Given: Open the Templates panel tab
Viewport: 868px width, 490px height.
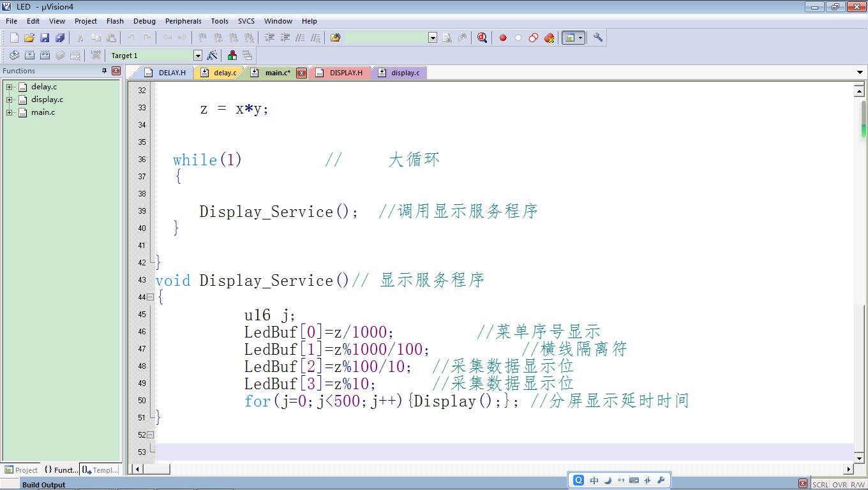Looking at the screenshot, I should [100, 470].
